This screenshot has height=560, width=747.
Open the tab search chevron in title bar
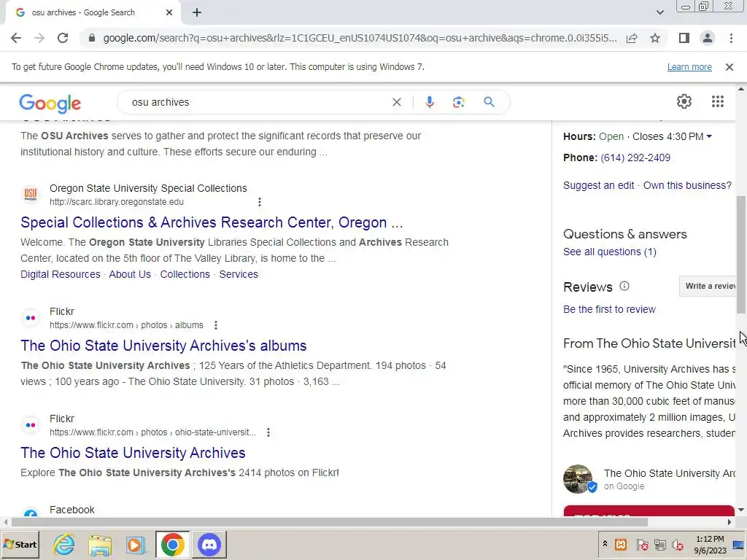point(659,13)
